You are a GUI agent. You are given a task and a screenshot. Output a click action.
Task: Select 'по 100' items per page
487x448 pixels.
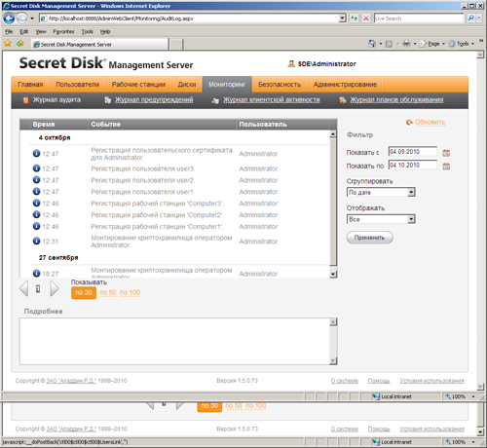(130, 293)
